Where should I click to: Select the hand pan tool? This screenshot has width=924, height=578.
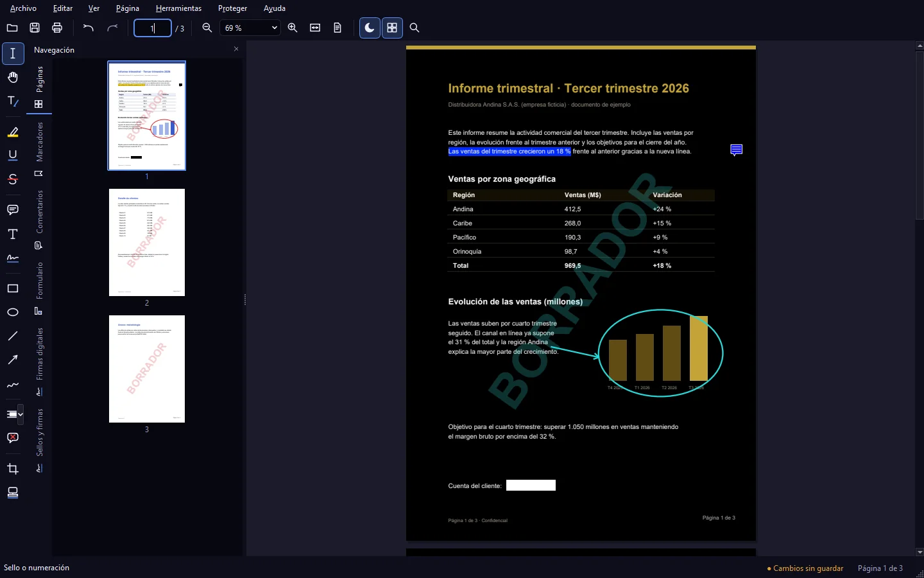pos(13,78)
